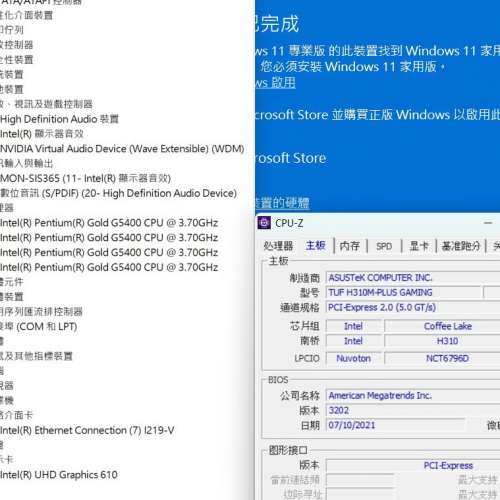This screenshot has width=500, height=500.
Task: Click the BIOS date 07/10/2021 value
Action: 395,425
